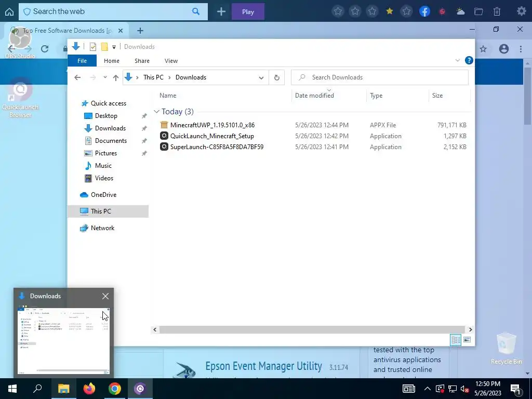Open the QuickLaunch Browser desktop shortcut
This screenshot has width=532, height=399.
tap(20, 98)
